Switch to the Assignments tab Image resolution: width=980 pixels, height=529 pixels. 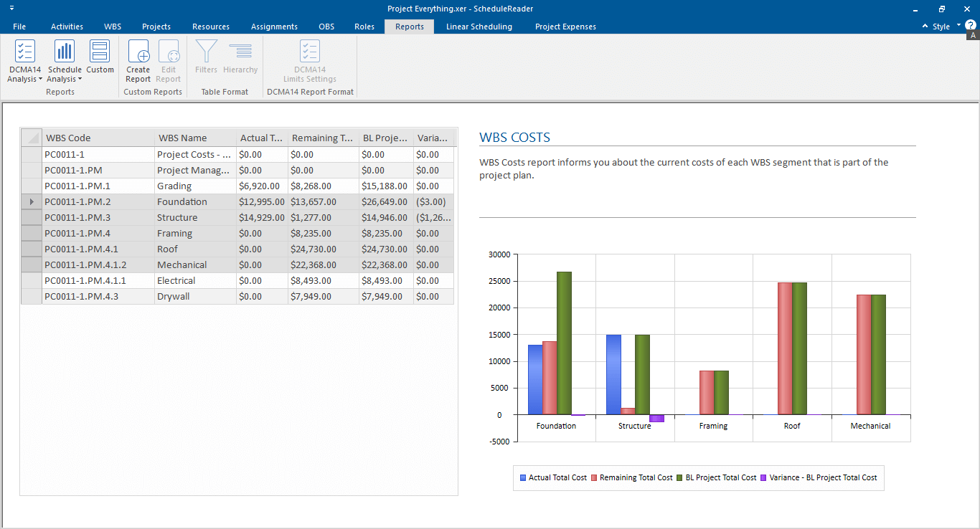[x=274, y=27]
